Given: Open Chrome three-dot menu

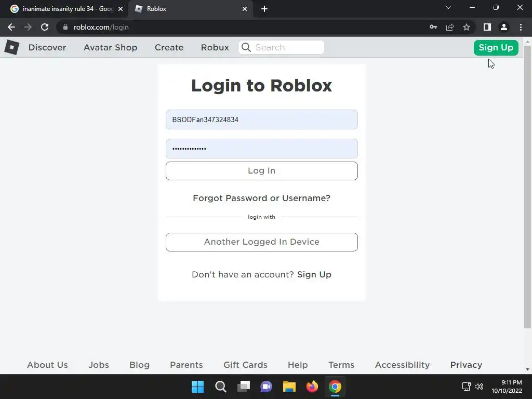Looking at the screenshot, I should click(521, 27).
